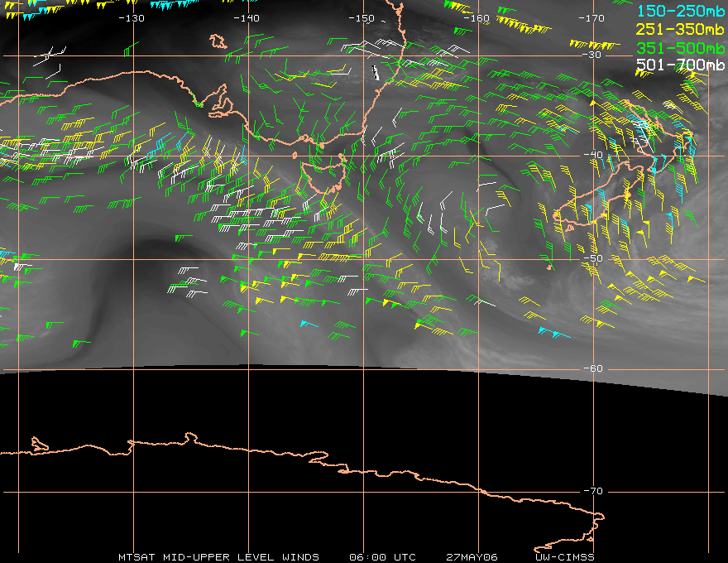Click the yellow 251-350mb legend label

click(x=681, y=29)
